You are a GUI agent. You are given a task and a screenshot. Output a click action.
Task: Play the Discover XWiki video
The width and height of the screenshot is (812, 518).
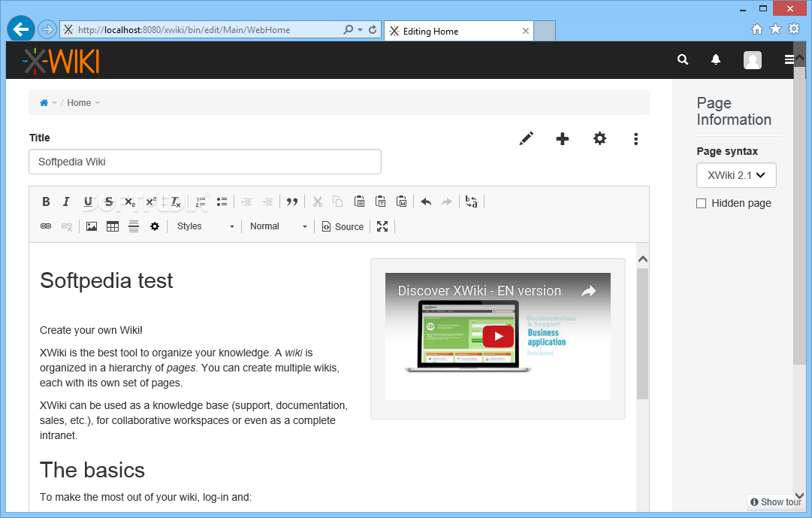tap(498, 336)
